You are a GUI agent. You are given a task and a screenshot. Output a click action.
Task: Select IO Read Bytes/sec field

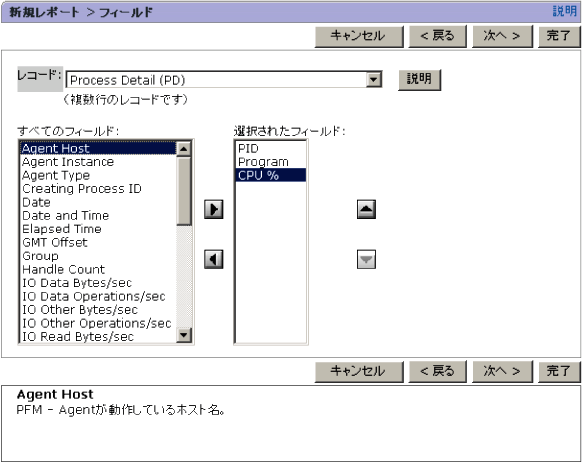[x=98, y=337]
